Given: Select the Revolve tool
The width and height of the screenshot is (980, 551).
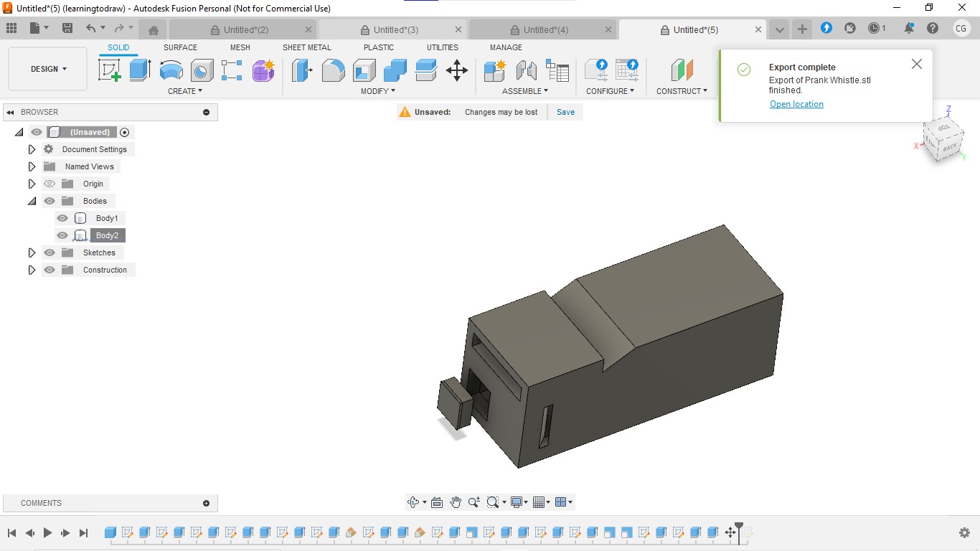Looking at the screenshot, I should [x=171, y=70].
